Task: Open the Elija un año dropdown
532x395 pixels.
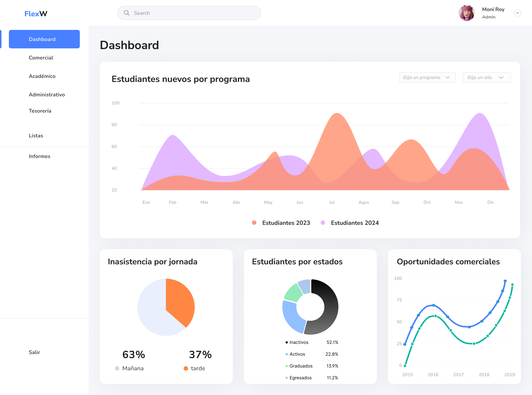Action: tap(487, 77)
